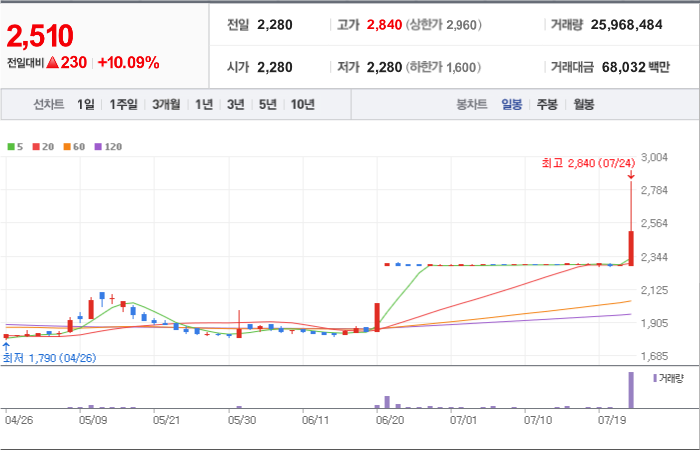This screenshot has height=450, width=700.
Task: Switch candle chart to 주봉
Action: 547,105
